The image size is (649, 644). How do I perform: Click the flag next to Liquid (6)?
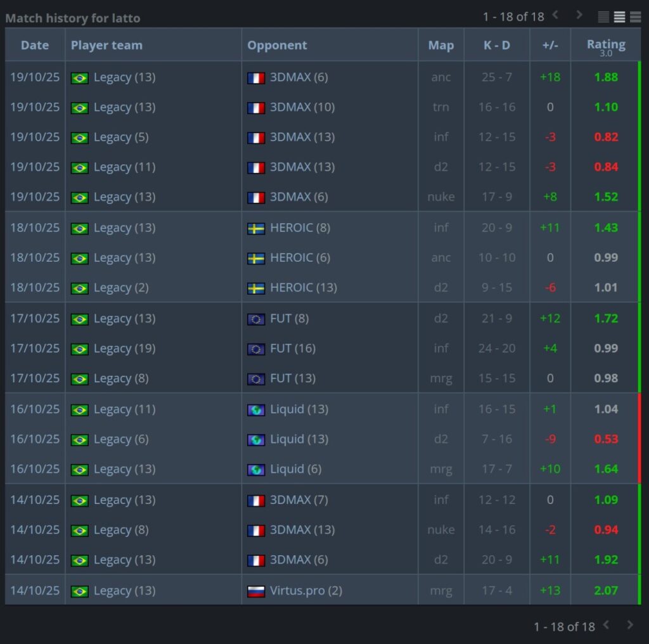pyautogui.click(x=256, y=470)
